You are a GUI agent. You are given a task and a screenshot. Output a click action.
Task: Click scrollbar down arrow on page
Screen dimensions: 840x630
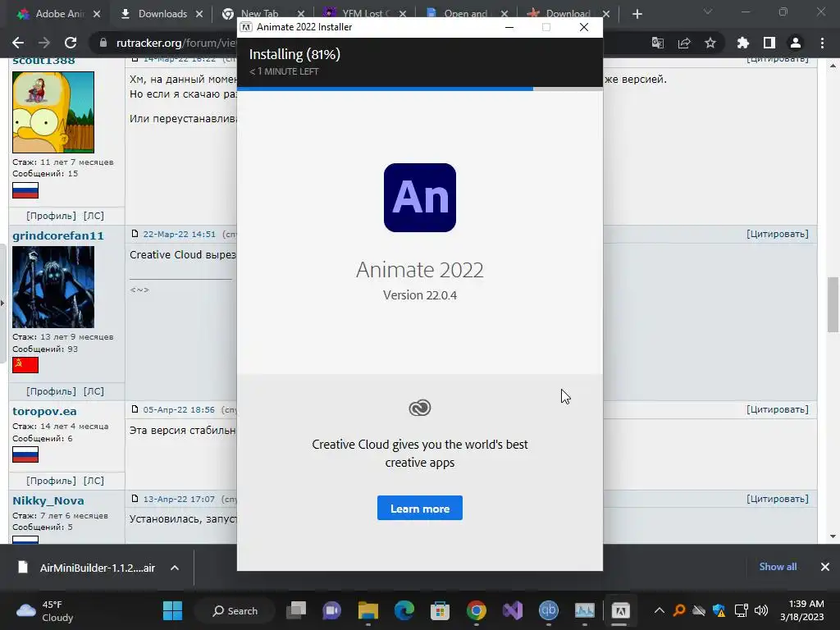click(x=833, y=536)
